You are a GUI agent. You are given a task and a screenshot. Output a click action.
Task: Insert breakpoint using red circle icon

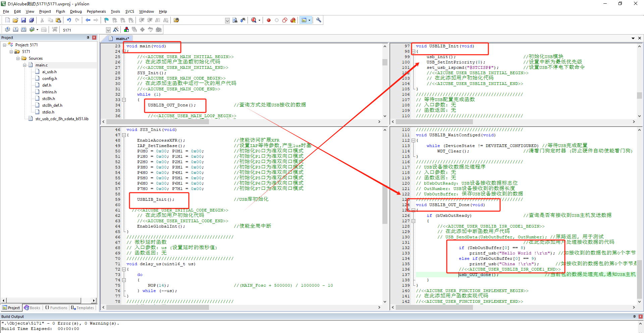[269, 20]
